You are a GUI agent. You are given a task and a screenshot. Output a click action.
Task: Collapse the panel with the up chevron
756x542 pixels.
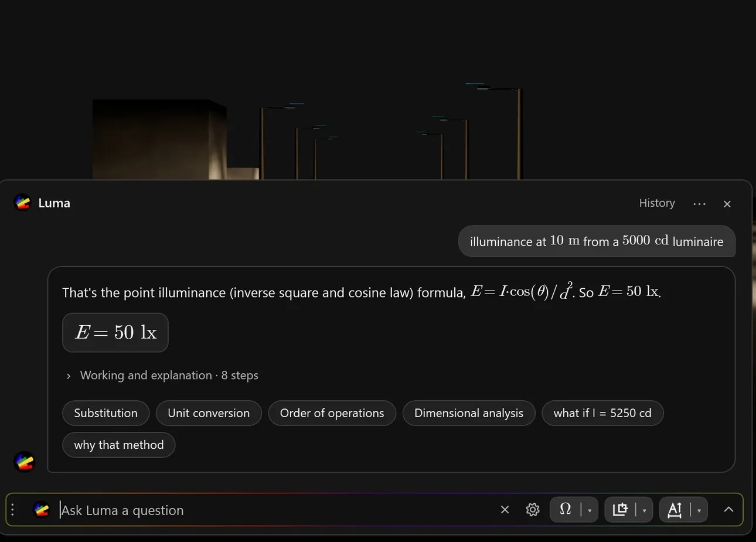click(728, 510)
